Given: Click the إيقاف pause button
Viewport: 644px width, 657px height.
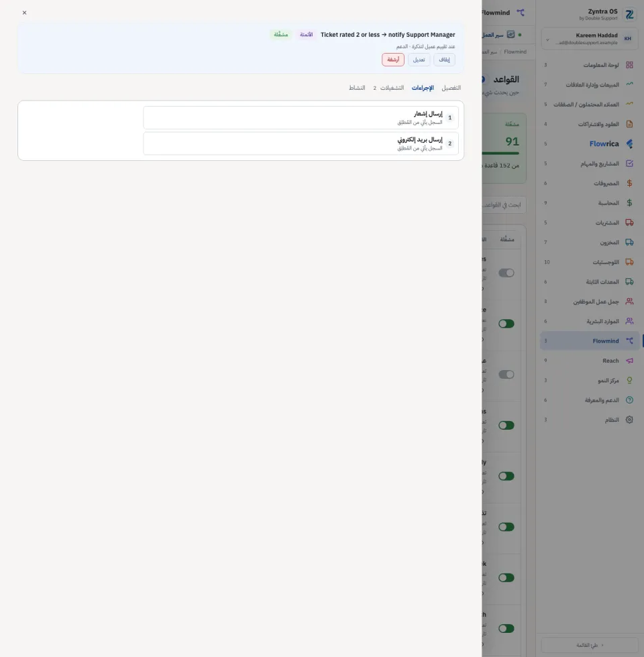Looking at the screenshot, I should (x=444, y=60).
